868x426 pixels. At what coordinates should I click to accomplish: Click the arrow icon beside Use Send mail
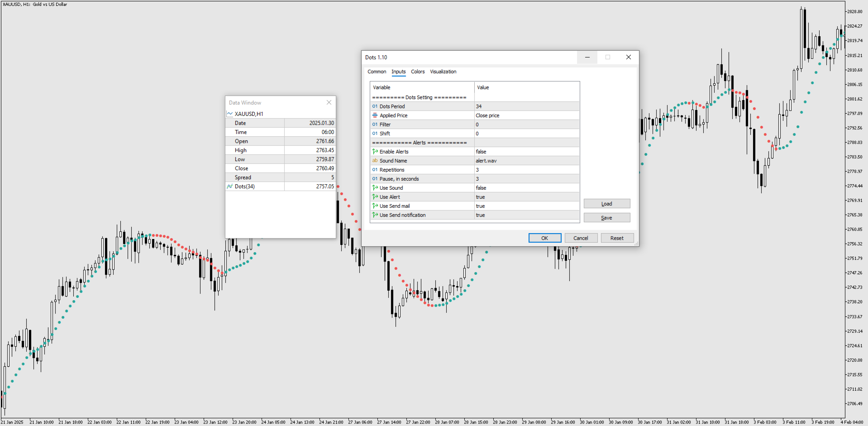(375, 206)
